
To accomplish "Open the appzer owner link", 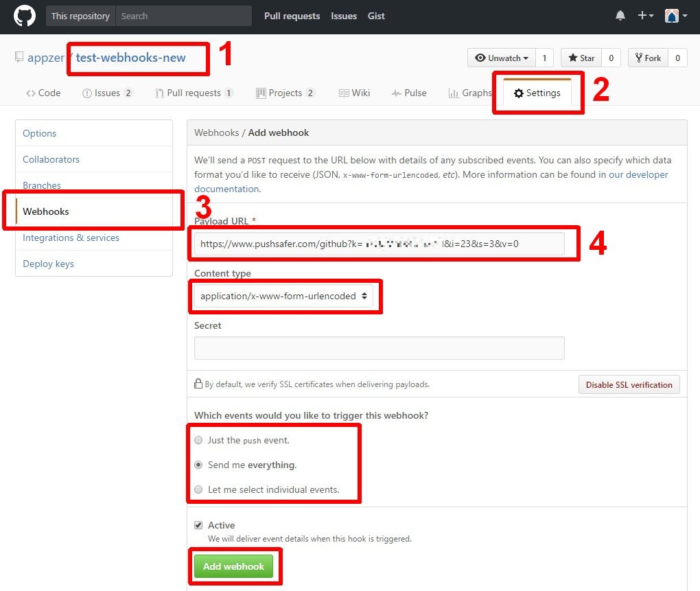I will pyautogui.click(x=46, y=58).
